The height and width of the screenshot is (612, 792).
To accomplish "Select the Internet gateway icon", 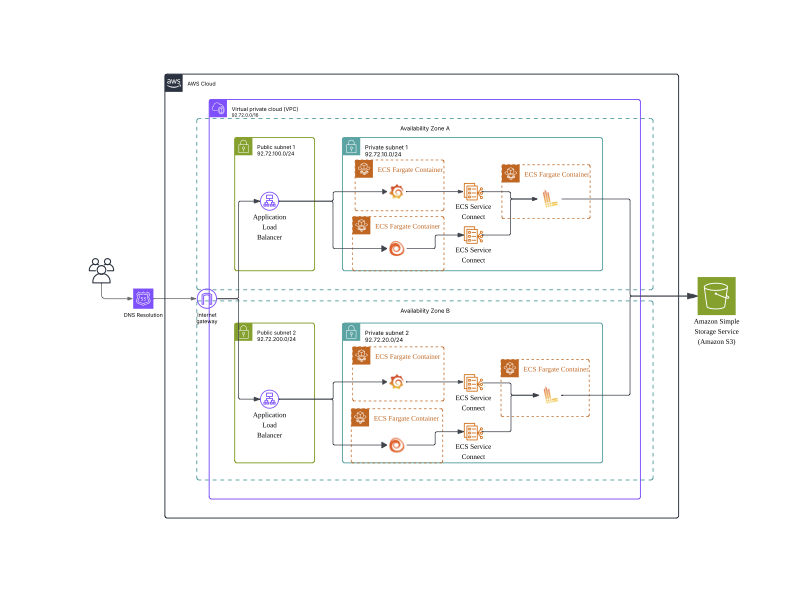I will coord(207,299).
